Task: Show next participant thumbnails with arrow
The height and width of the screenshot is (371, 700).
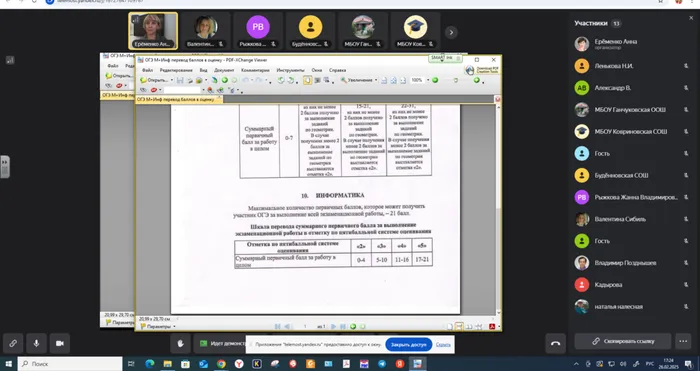Action: [451, 32]
